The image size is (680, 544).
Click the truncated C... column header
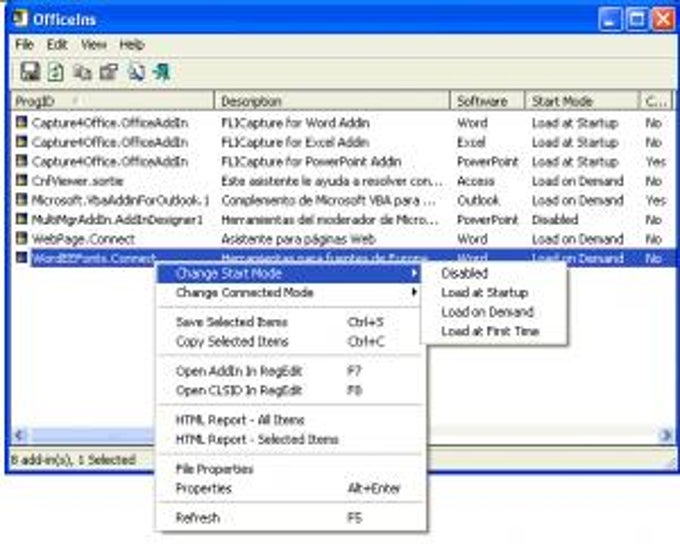point(656,101)
